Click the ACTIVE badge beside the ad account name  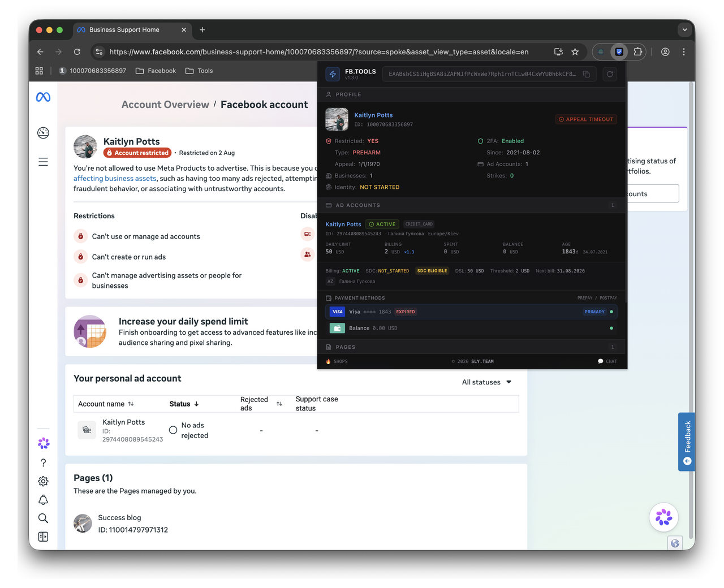click(x=382, y=224)
